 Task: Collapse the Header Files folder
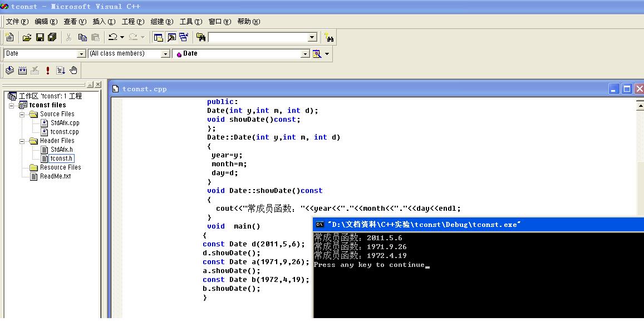click(x=22, y=141)
